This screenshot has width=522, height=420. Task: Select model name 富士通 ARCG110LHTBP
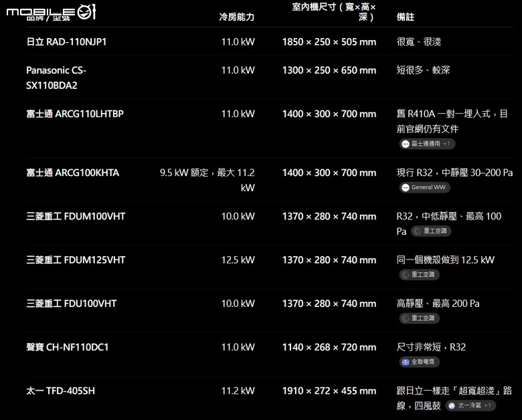coord(75,114)
